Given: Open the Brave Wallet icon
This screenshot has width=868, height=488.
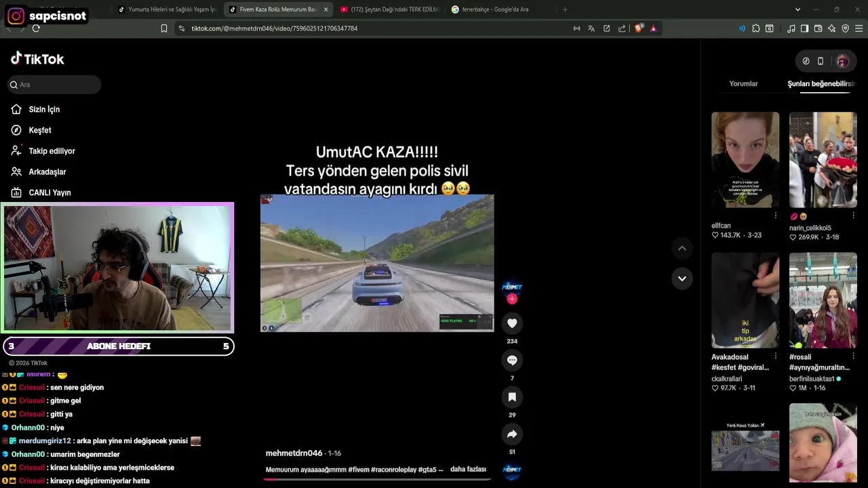Looking at the screenshot, I should click(x=818, y=28).
